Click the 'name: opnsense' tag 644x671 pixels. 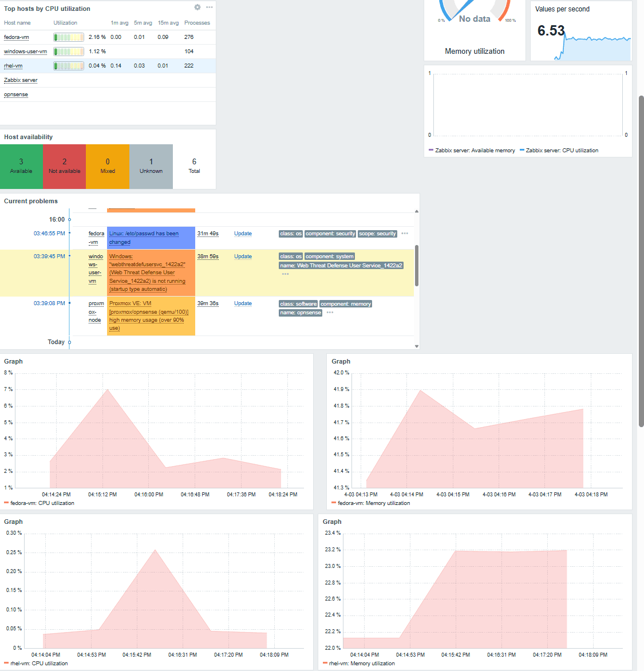click(301, 313)
